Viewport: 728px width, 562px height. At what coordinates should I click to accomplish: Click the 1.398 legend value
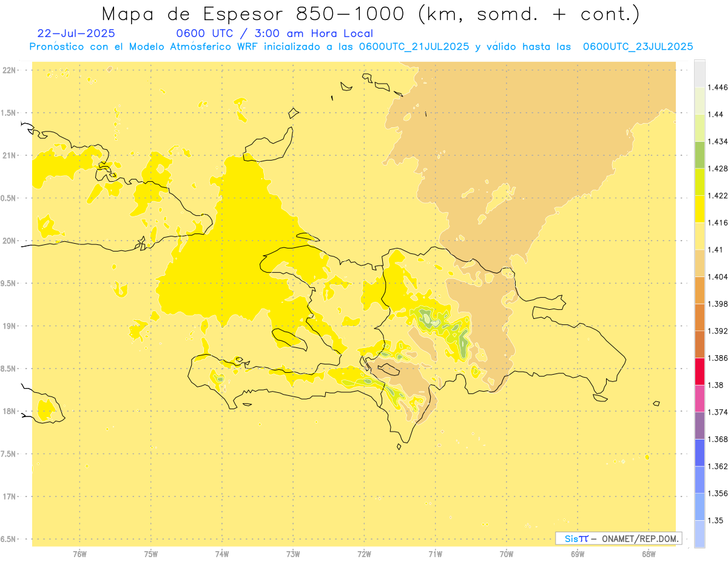[x=718, y=304]
